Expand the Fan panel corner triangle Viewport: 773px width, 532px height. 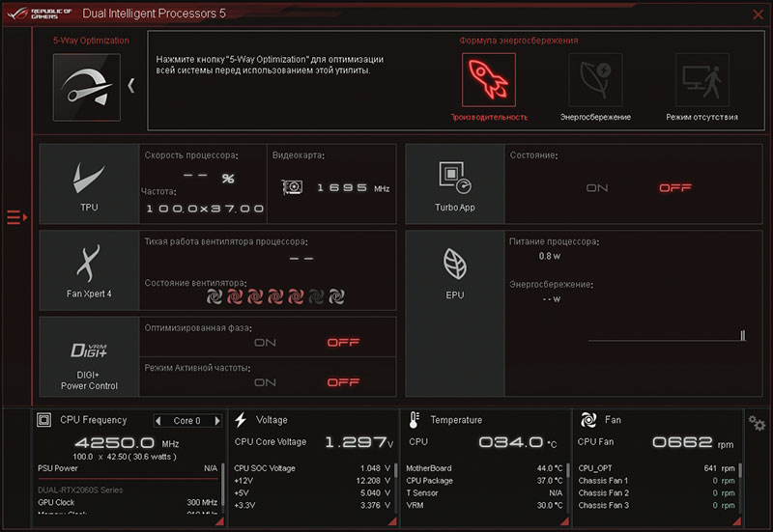tap(737, 521)
